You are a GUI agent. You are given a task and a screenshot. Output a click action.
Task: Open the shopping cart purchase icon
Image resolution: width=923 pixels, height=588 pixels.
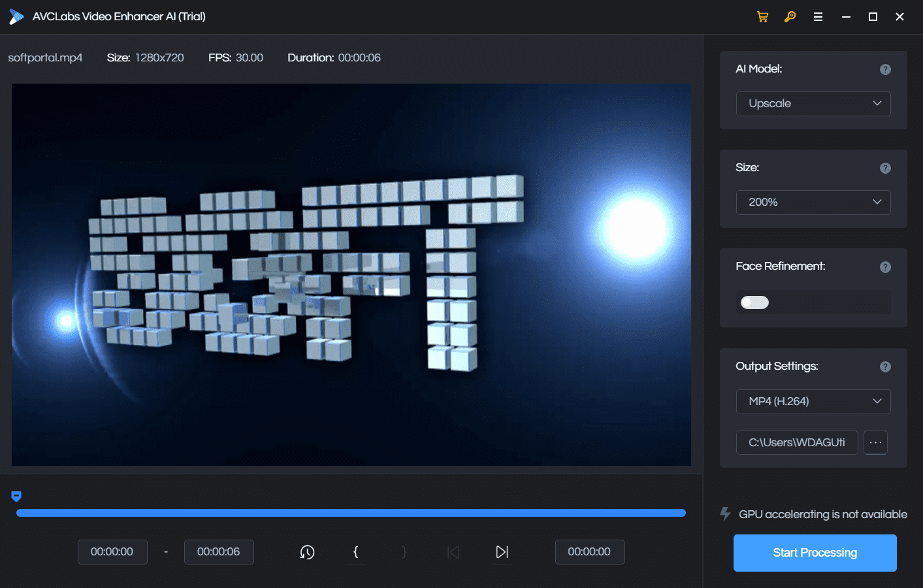[x=762, y=17]
